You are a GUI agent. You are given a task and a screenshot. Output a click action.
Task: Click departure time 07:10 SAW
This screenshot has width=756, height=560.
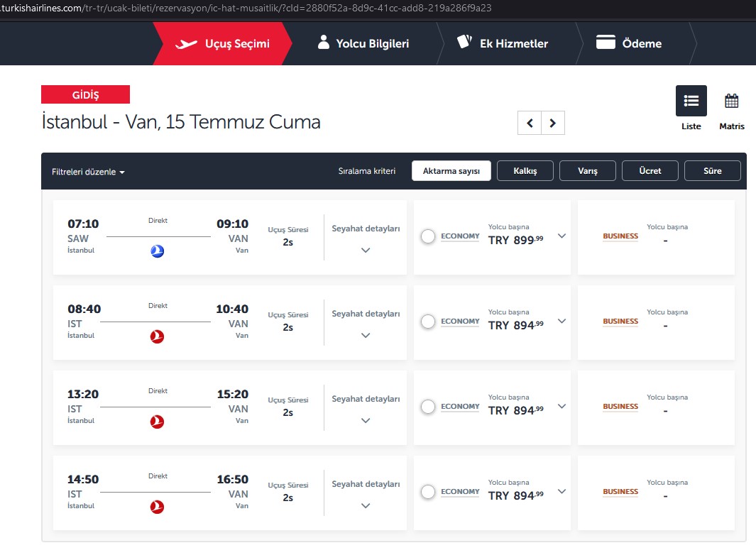pyautogui.click(x=83, y=231)
